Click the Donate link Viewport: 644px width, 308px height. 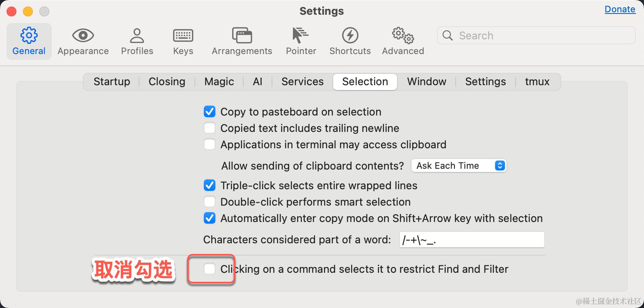pos(620,9)
